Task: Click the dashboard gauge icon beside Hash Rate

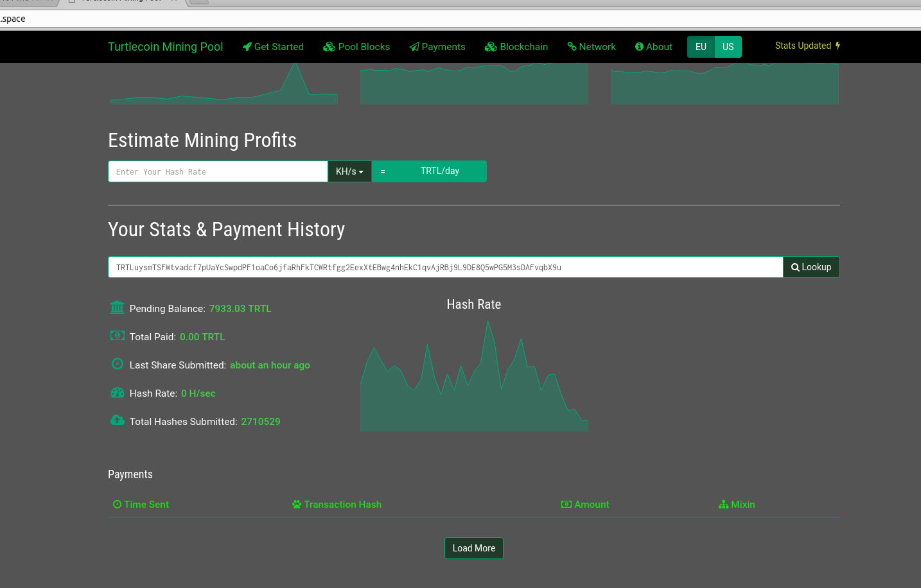Action: point(118,392)
